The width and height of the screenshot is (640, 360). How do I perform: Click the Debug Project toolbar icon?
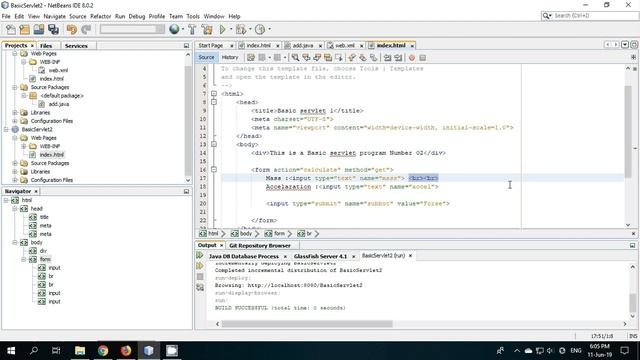coord(240,29)
